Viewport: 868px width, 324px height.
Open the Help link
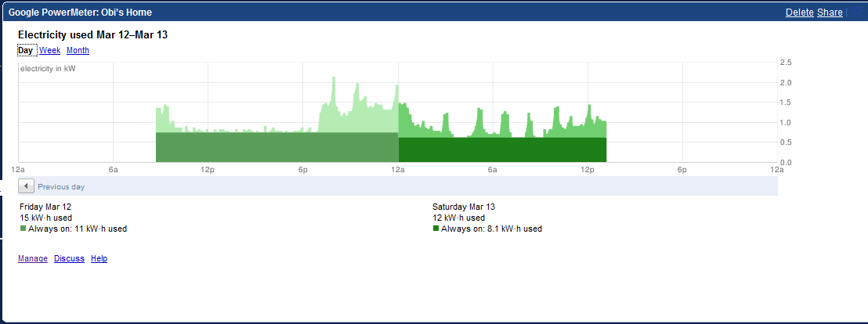99,258
